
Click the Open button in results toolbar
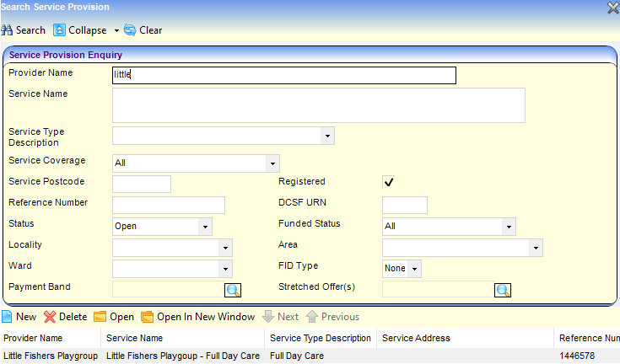114,317
